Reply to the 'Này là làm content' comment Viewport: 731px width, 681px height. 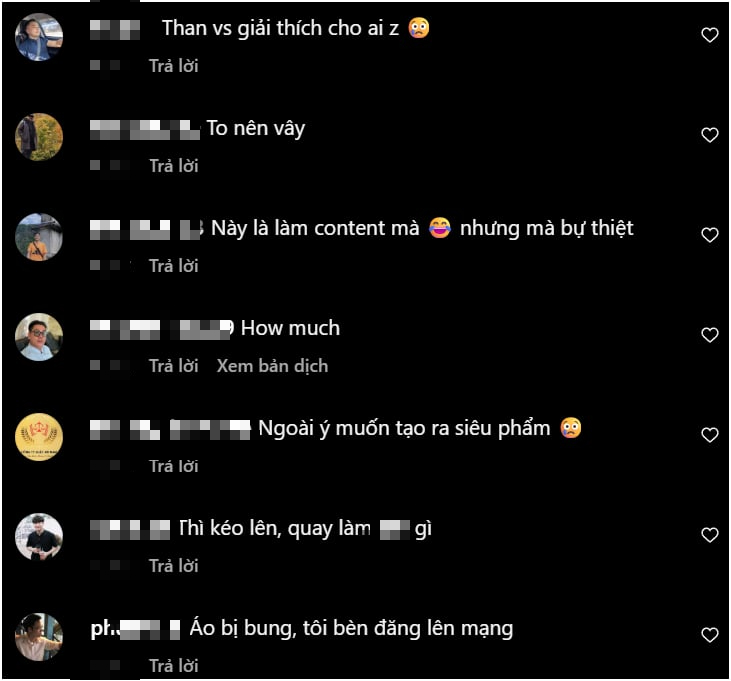point(173,266)
